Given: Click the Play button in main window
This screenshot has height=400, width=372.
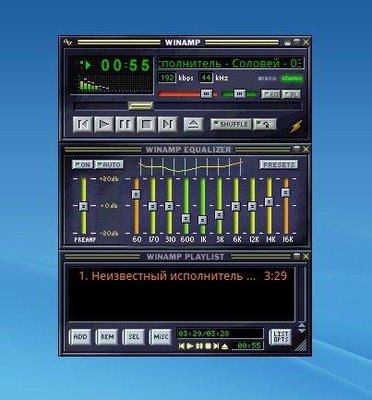Looking at the screenshot, I should (x=104, y=125).
